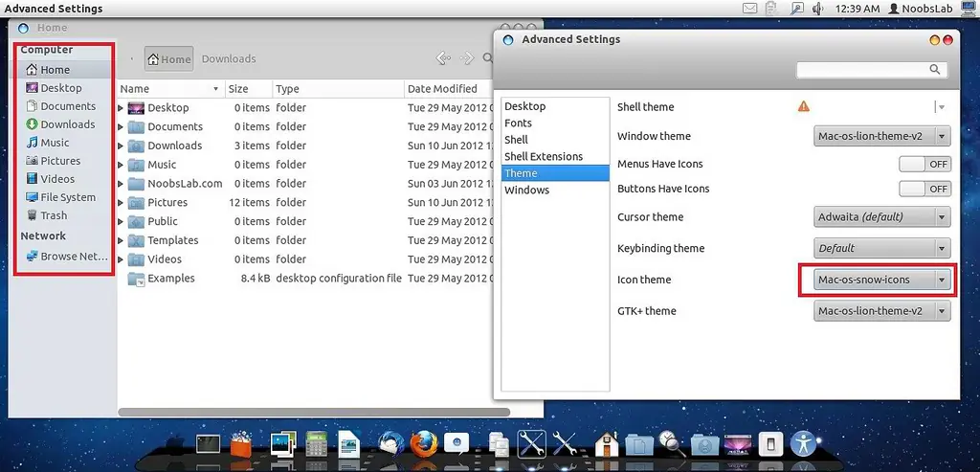Open the GTK+ theme dropdown
This screenshot has width=980, height=472.
click(881, 311)
